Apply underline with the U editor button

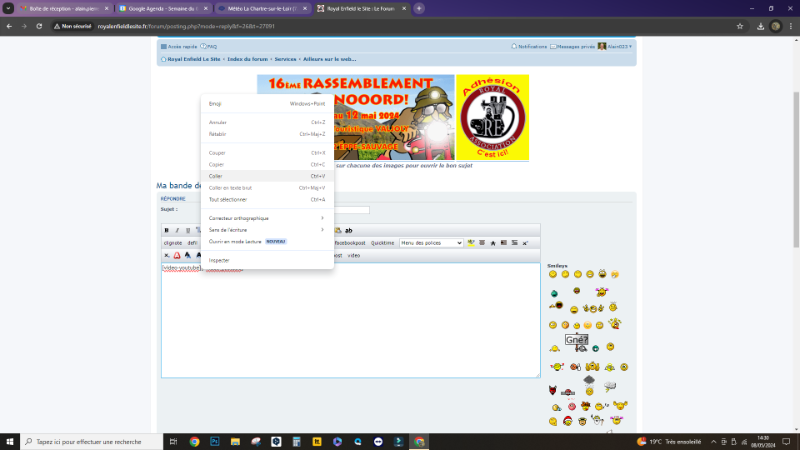188,231
